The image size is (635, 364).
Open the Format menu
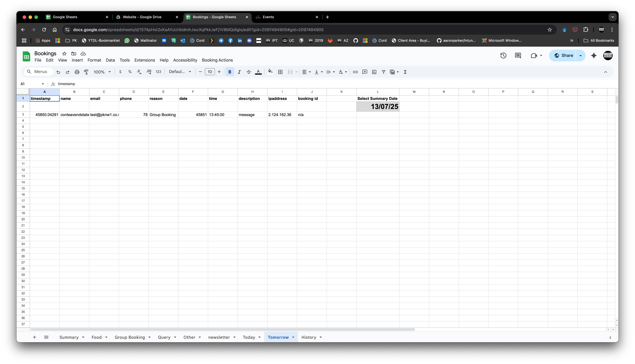click(94, 60)
